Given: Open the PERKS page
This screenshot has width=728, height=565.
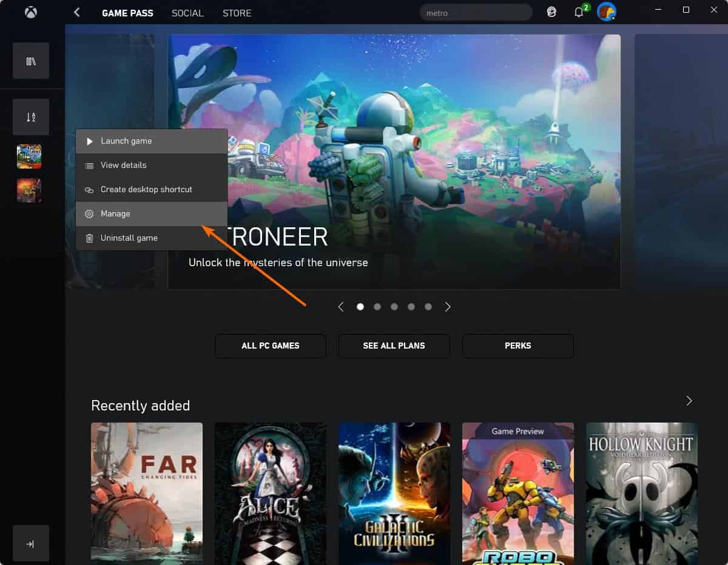Looking at the screenshot, I should 517,346.
